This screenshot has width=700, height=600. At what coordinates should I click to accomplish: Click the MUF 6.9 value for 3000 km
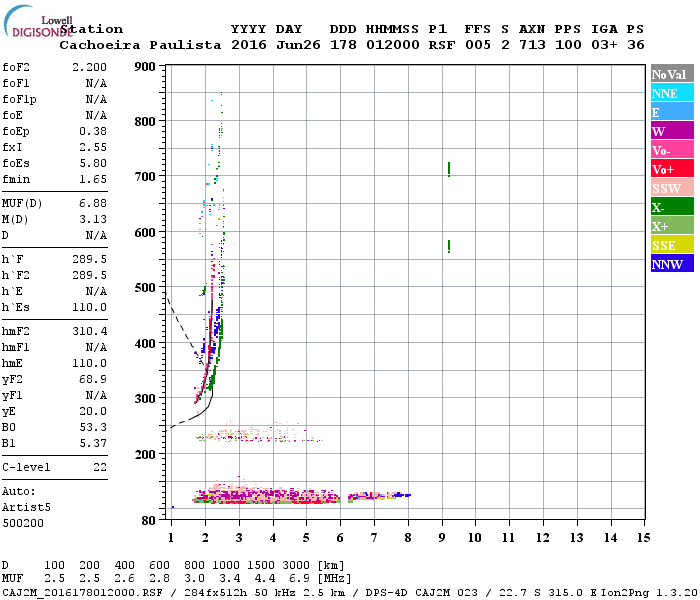(x=299, y=579)
